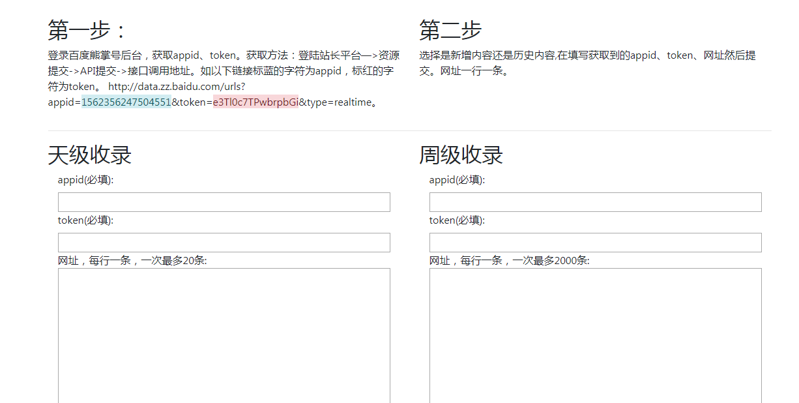Click the appid field under 天级收录
The image size is (799, 403).
click(x=224, y=202)
